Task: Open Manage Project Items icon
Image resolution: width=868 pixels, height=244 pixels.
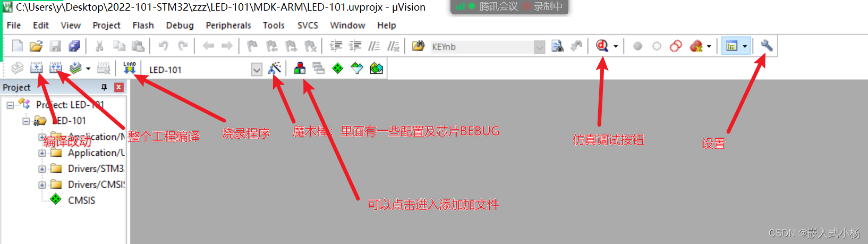Action: pos(300,68)
